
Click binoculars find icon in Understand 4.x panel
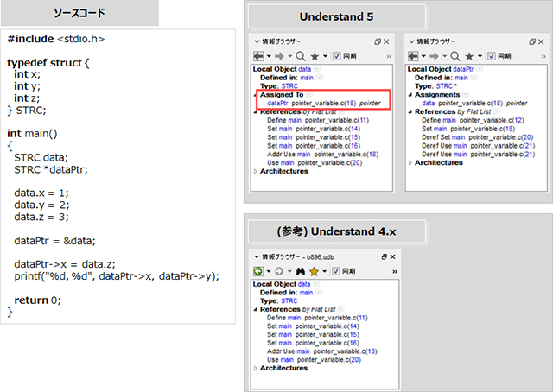click(300, 271)
